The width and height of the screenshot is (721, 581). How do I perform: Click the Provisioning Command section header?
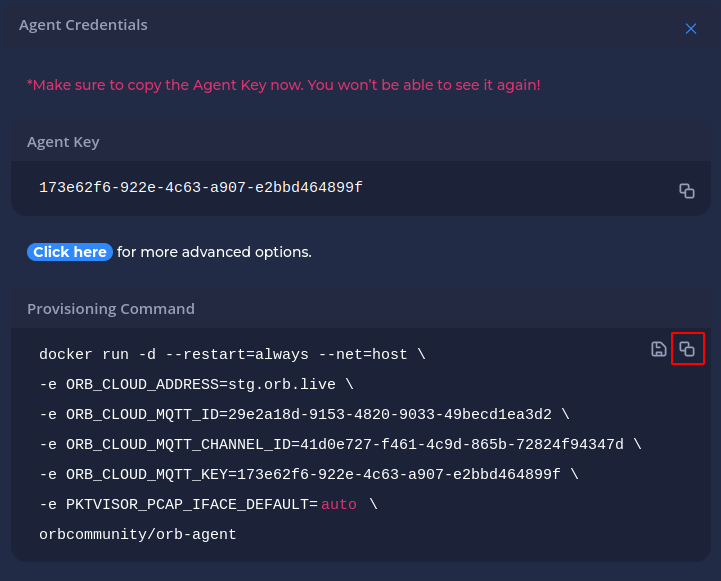point(111,309)
